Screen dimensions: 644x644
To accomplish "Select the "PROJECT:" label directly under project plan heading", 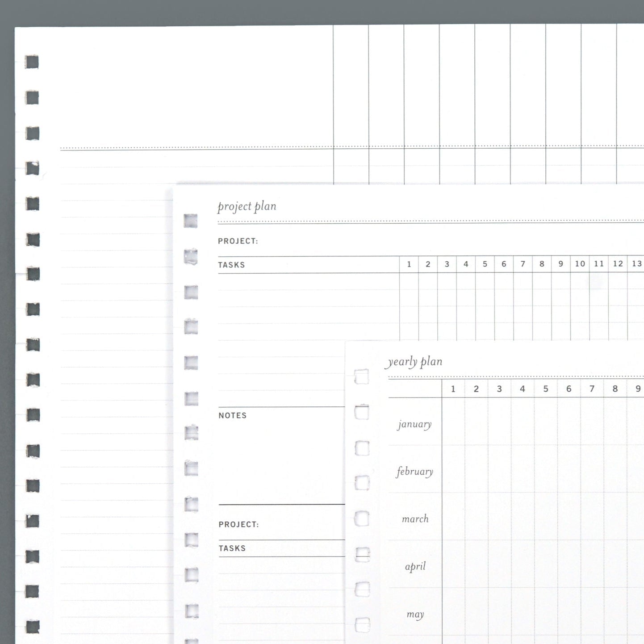I will coord(238,241).
